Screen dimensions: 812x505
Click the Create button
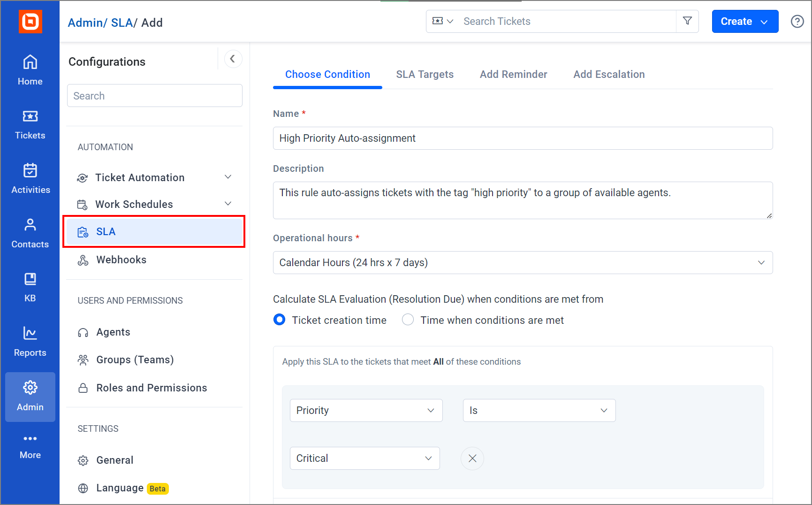pyautogui.click(x=744, y=21)
